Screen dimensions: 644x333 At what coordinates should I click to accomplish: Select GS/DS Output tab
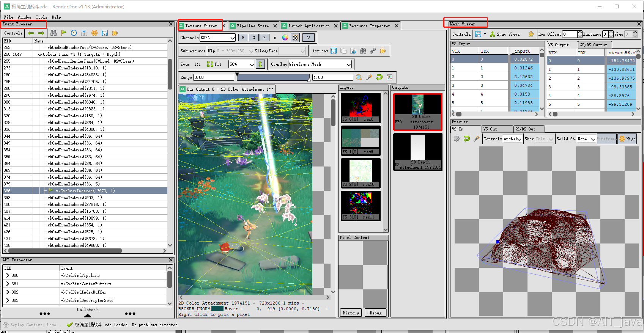click(x=595, y=45)
